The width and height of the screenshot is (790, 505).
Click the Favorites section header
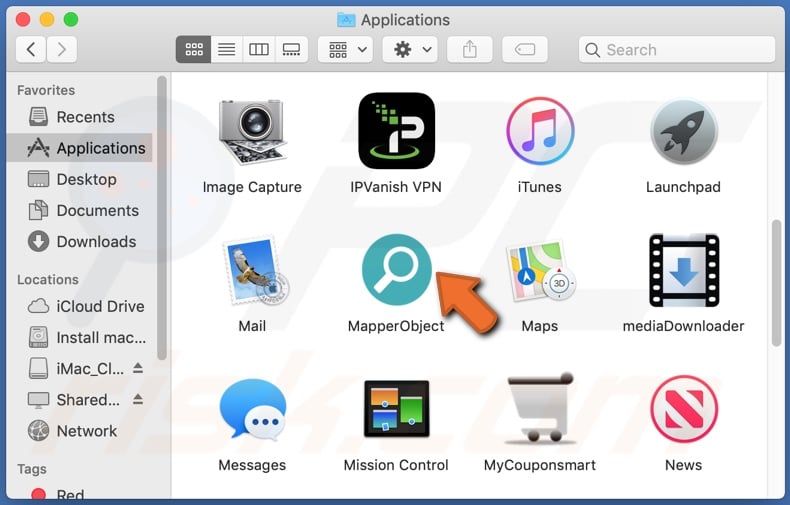(x=46, y=90)
